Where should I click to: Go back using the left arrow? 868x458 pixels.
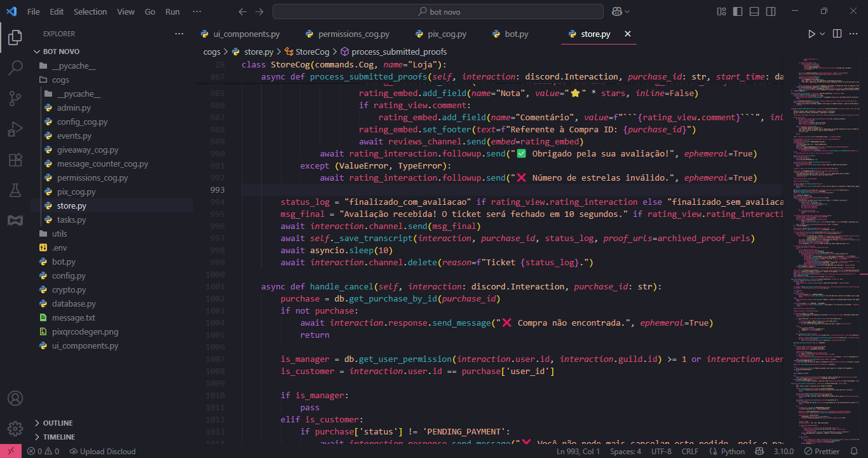[242, 11]
